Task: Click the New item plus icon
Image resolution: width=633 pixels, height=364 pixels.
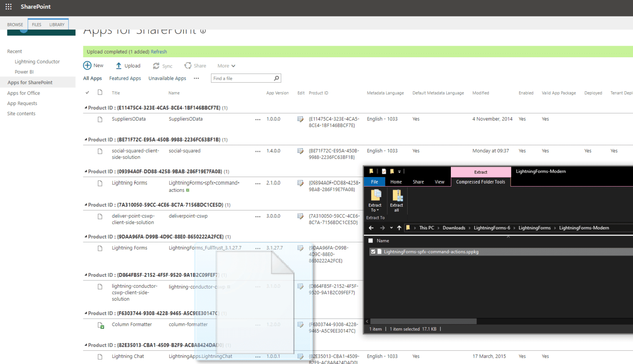Action: click(87, 65)
